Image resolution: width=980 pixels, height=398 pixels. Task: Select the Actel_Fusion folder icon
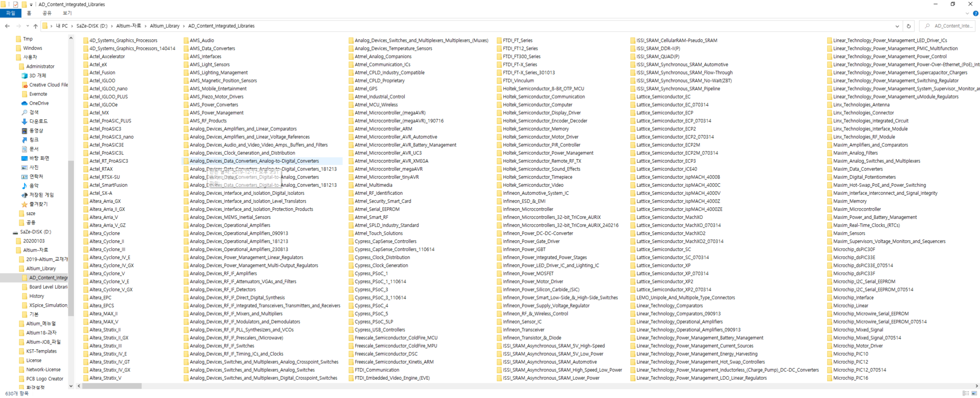(86, 72)
